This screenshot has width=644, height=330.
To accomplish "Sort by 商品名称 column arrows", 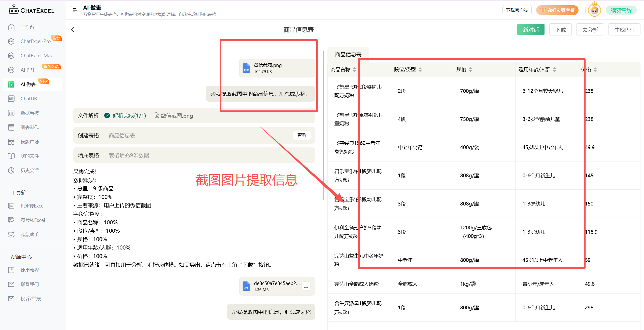I will tap(355, 69).
